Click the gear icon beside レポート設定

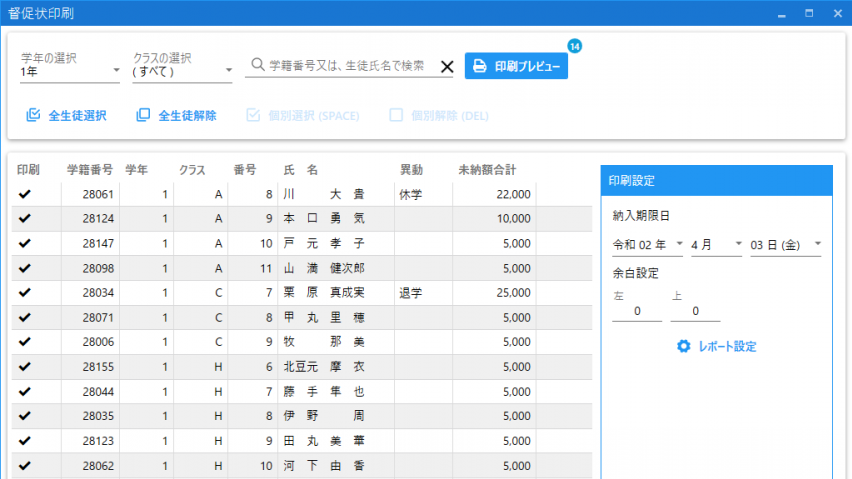coord(684,346)
